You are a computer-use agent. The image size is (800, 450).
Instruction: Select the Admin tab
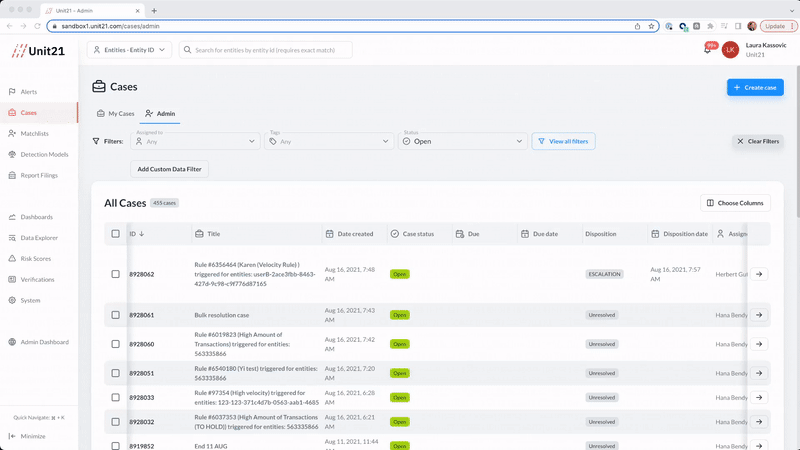tap(160, 114)
